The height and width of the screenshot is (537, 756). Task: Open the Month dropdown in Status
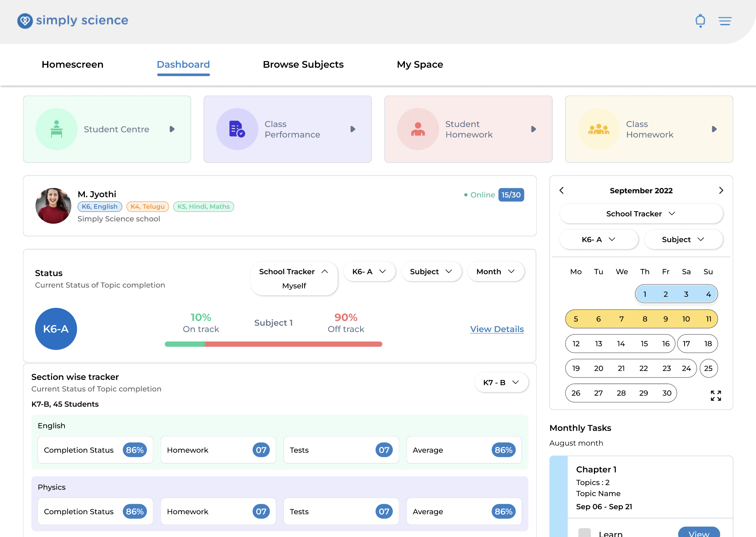click(x=496, y=272)
